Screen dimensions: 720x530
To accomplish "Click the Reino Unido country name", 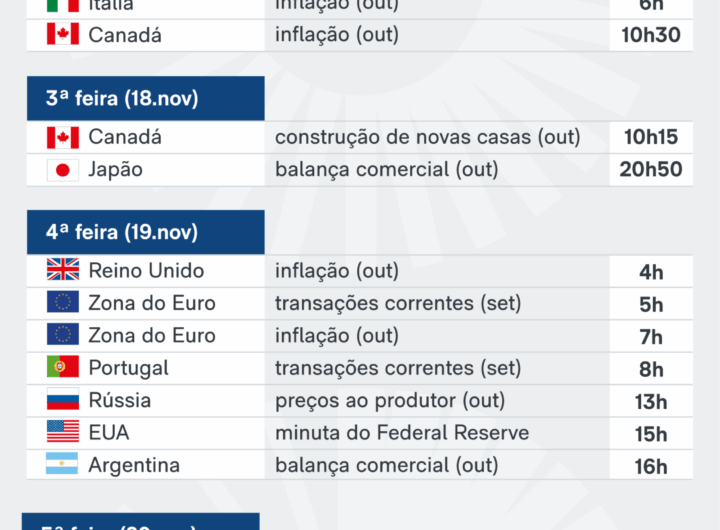I will (x=146, y=271).
